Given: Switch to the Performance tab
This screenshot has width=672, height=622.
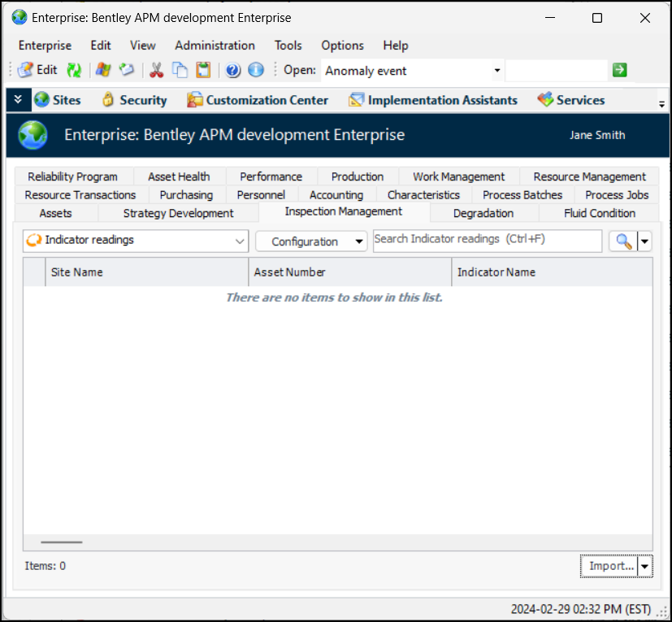Looking at the screenshot, I should [x=271, y=176].
